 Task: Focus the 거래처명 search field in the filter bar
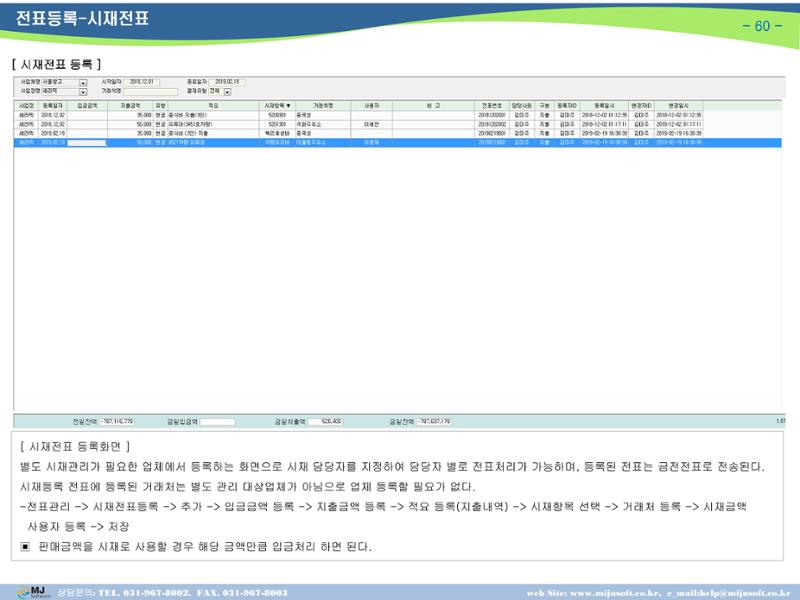(150, 91)
